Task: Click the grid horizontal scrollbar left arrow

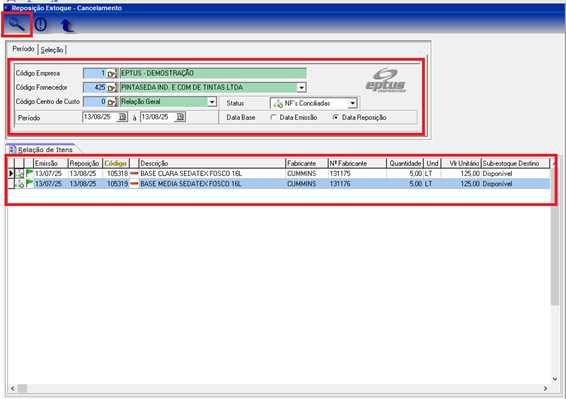Action: pos(12,389)
